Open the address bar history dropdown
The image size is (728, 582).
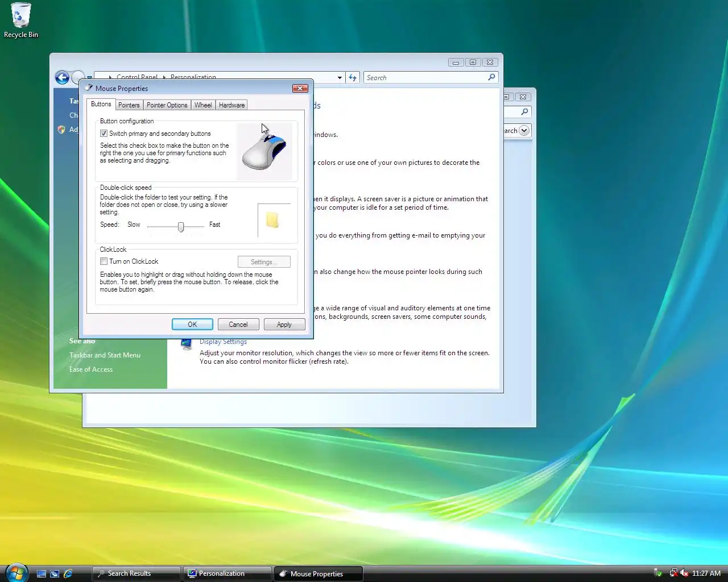coord(340,78)
